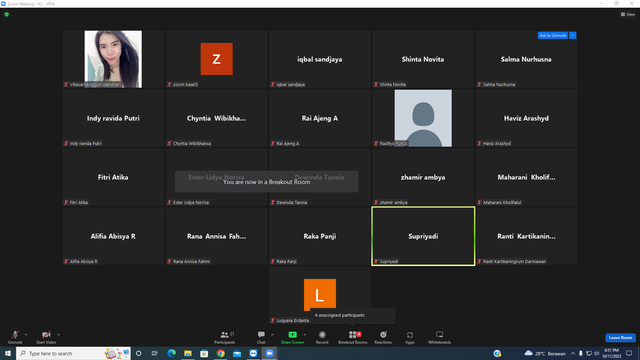Select Rana Annisa Fahmi's tile
The height and width of the screenshot is (360, 640).
pos(216,236)
